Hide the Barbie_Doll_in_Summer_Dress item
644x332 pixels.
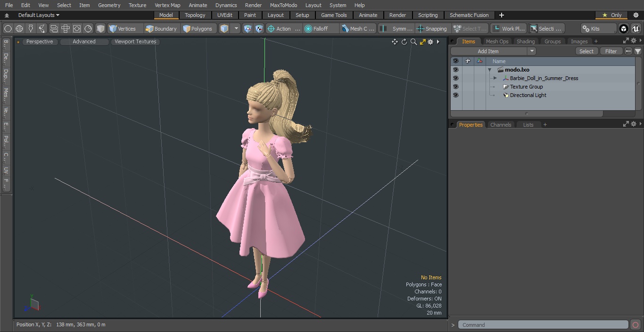[455, 78]
